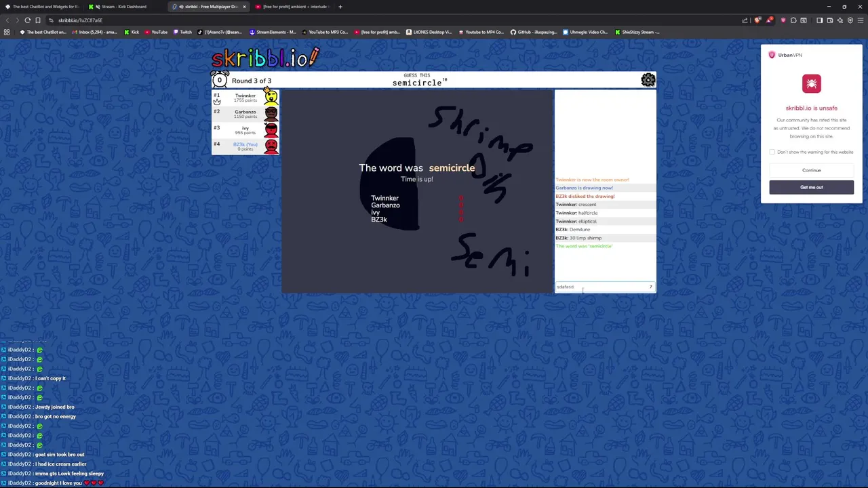The image size is (868, 488).
Task: Open the Inbox Gmail bookmark
Action: coord(94,32)
